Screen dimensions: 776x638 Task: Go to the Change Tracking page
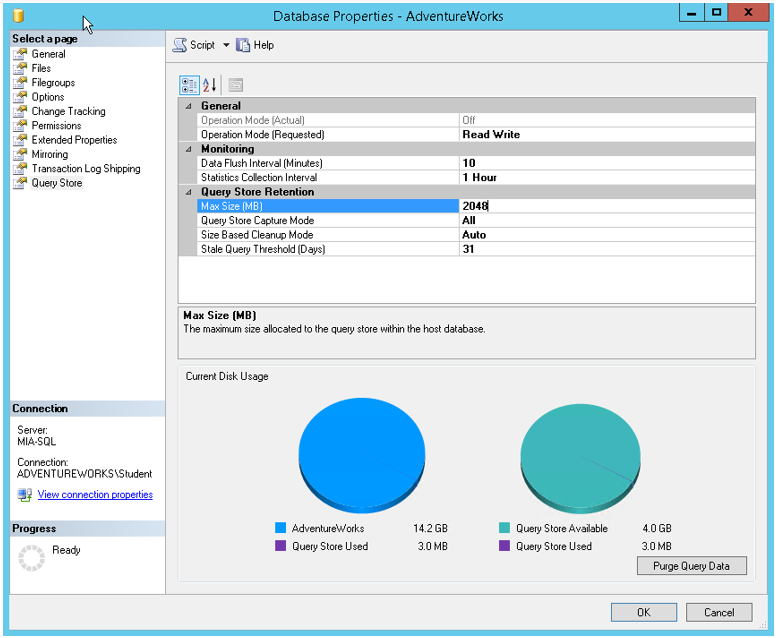(x=68, y=111)
